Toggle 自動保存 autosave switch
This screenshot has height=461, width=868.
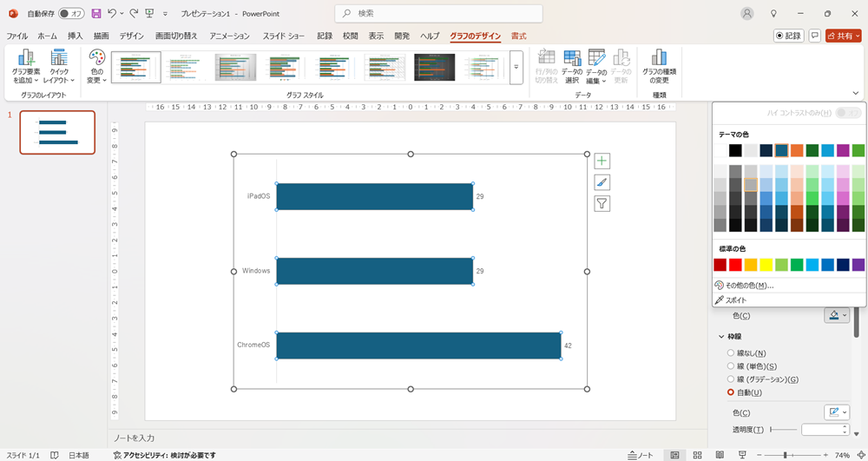coord(71,13)
